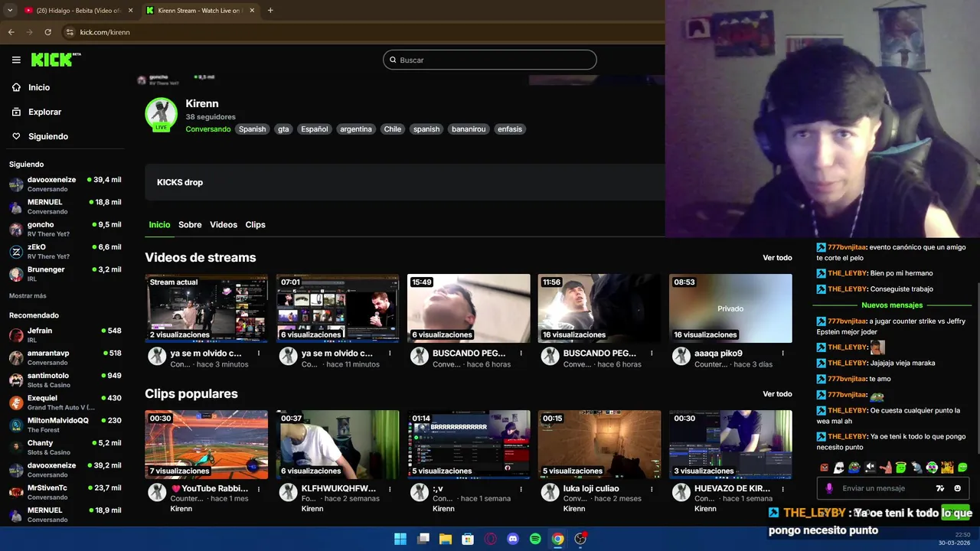Open the 15:49 BUSCANDO PEG video thumbnail
980x551 pixels.
[x=469, y=308]
